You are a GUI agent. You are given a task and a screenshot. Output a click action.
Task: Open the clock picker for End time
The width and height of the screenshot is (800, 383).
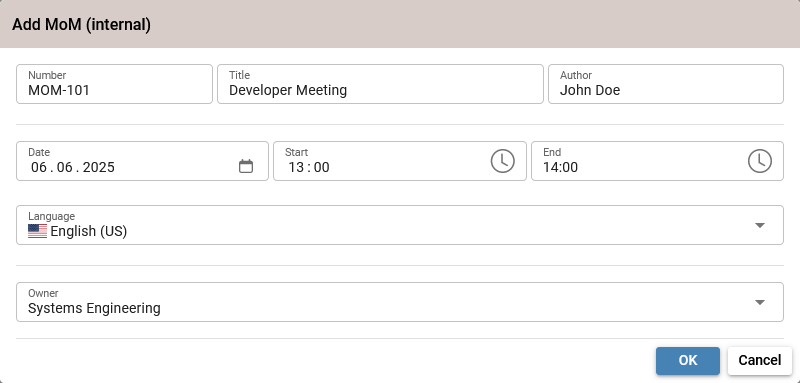pyautogui.click(x=760, y=161)
